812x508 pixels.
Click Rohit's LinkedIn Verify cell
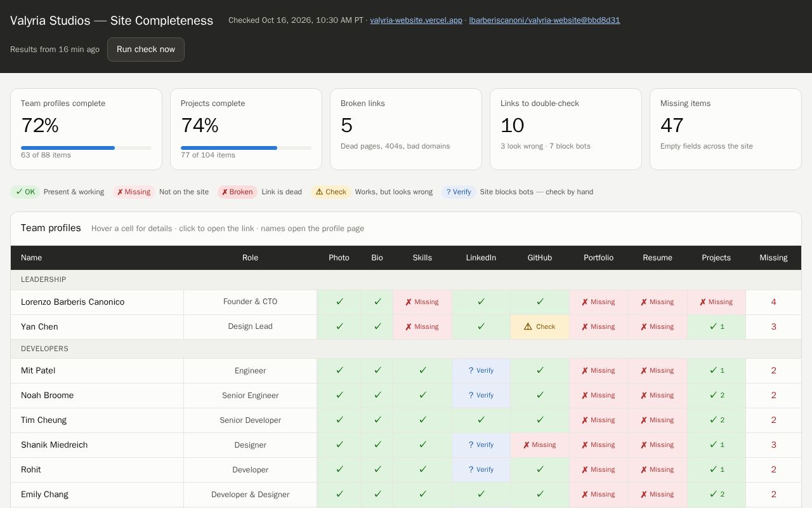[481, 470]
